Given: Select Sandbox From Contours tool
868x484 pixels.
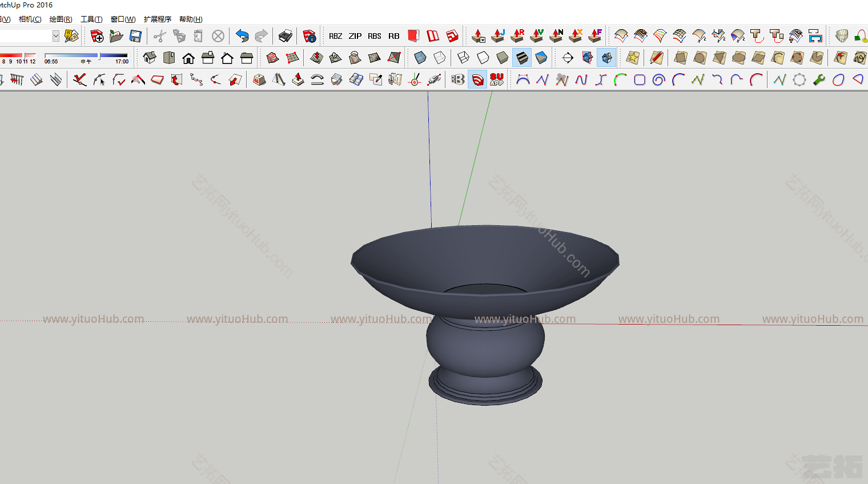Looking at the screenshot, I should (272, 58).
